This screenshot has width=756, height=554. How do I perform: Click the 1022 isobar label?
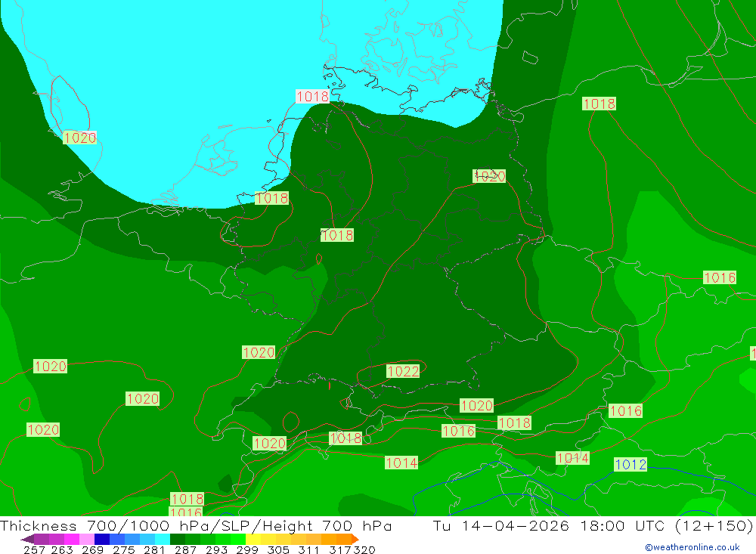pyautogui.click(x=403, y=371)
